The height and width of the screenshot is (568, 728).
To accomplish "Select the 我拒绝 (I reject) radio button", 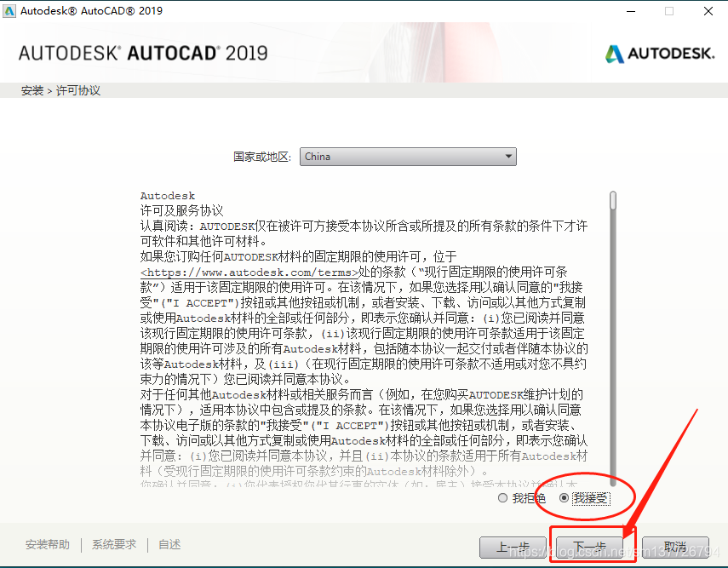I will (502, 498).
